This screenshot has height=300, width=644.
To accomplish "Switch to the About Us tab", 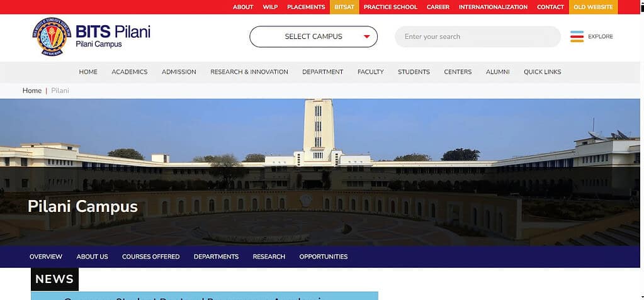I will [92, 257].
